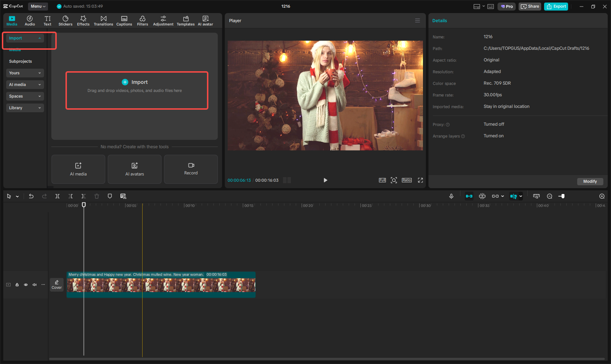Viewport: 611px width, 364px height.
Task: Toggle the Magnetic timeline button
Action: pos(469,196)
